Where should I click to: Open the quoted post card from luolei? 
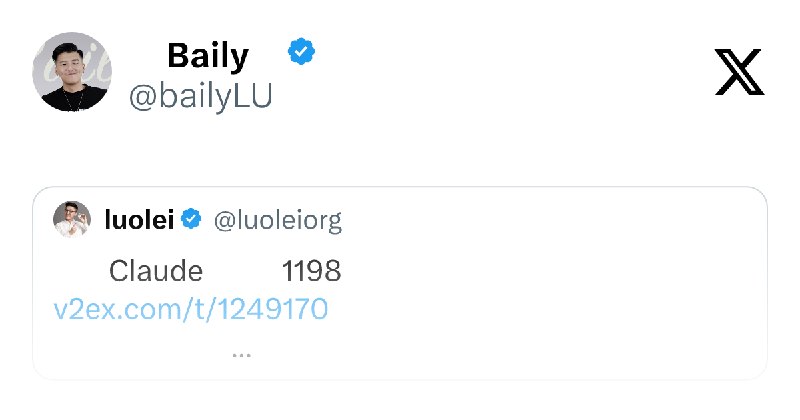[400, 283]
